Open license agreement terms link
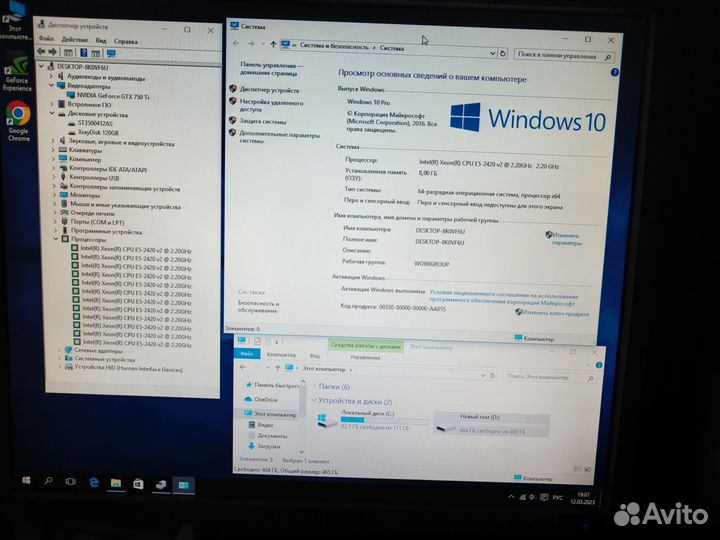720x540 pixels. click(x=503, y=299)
